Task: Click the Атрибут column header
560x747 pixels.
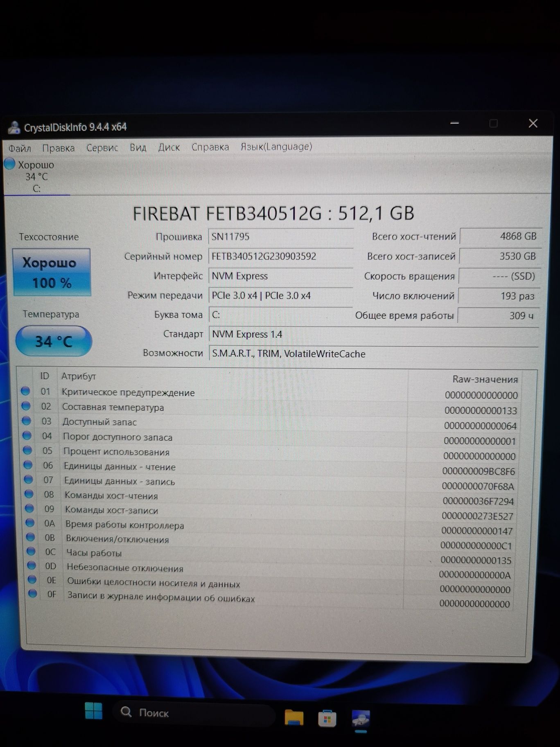Action: tap(79, 376)
